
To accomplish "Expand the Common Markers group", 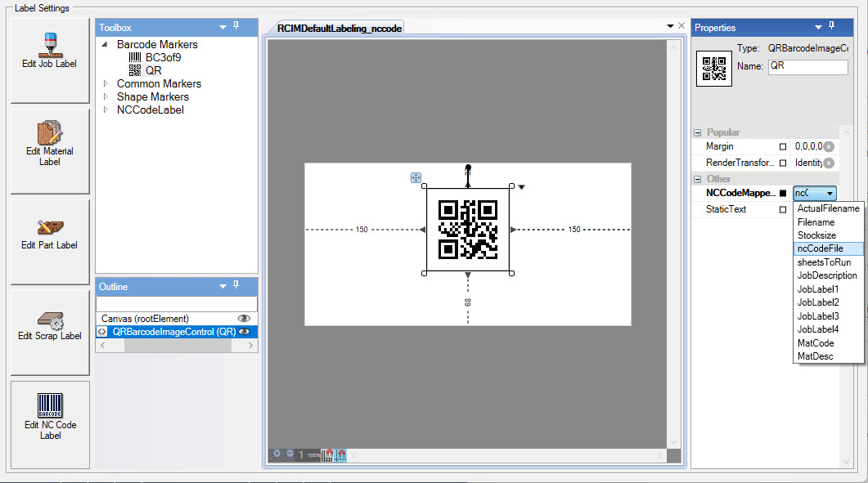I will [x=106, y=83].
